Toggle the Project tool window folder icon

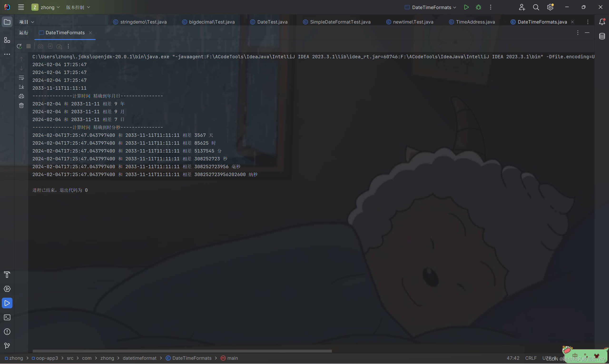(x=7, y=22)
